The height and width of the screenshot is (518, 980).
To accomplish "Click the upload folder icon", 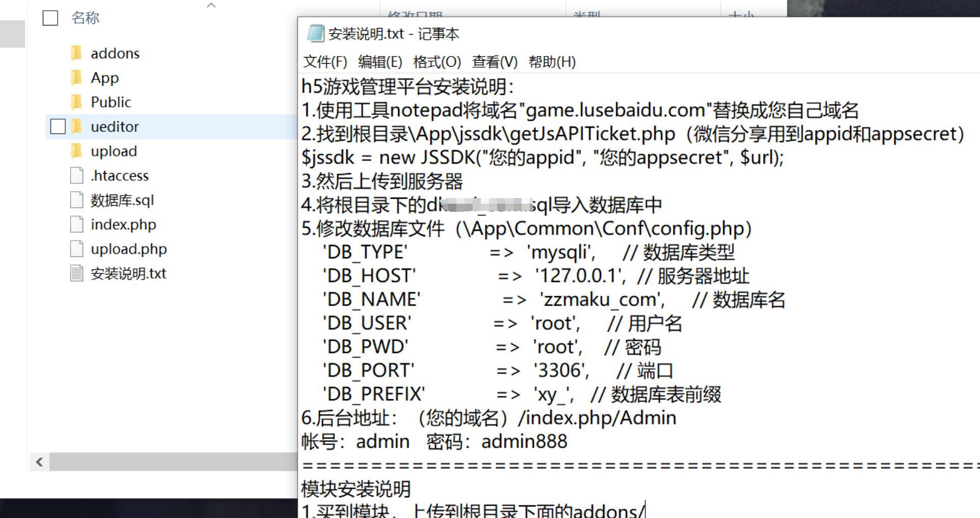I will [x=76, y=151].
